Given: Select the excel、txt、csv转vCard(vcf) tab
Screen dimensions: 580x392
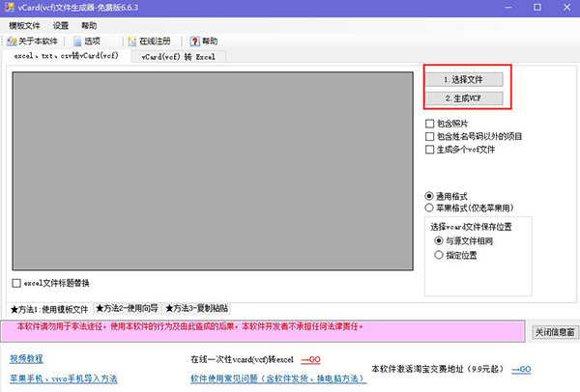Looking at the screenshot, I should tap(65, 57).
